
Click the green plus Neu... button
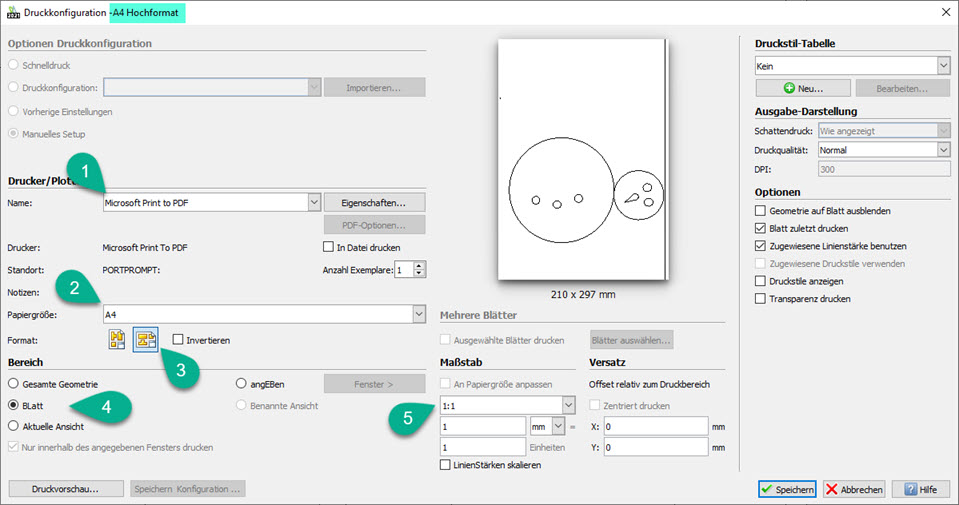[x=803, y=89]
